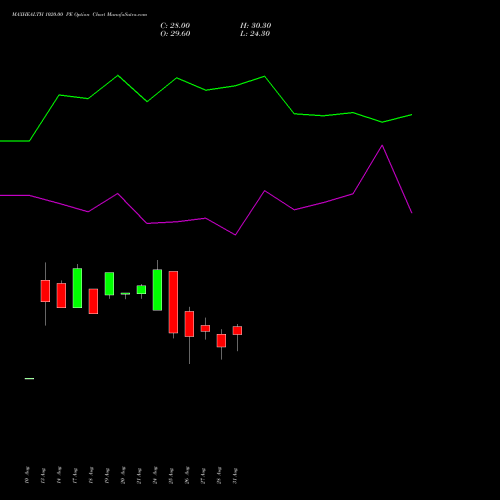This screenshot has height=500, width=500.
Task: Click the open value O: 29.60
Action: (175, 34)
